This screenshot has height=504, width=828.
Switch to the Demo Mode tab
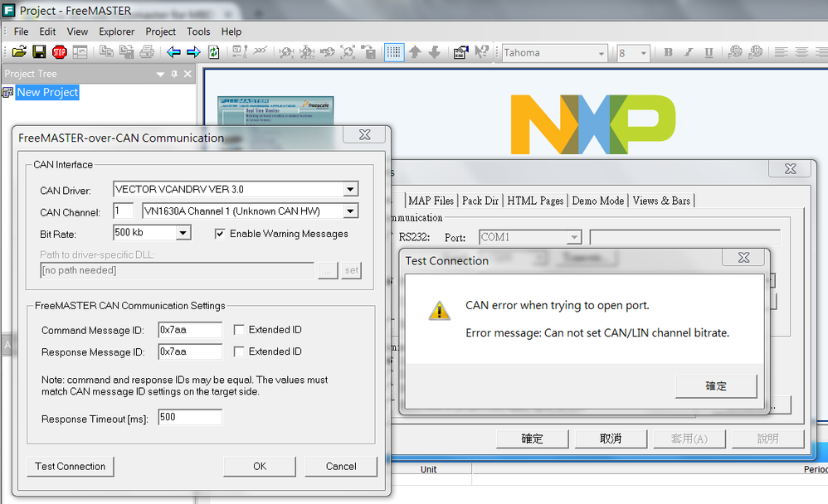tap(597, 201)
